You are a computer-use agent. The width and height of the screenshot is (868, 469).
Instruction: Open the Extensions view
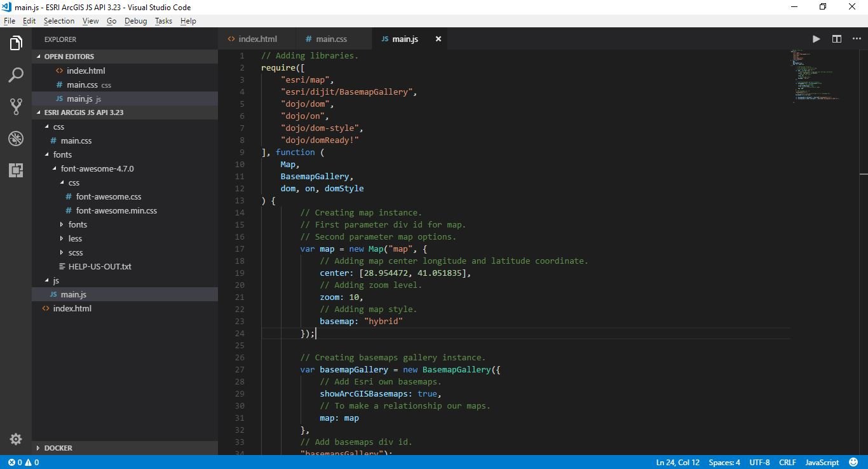(x=16, y=170)
